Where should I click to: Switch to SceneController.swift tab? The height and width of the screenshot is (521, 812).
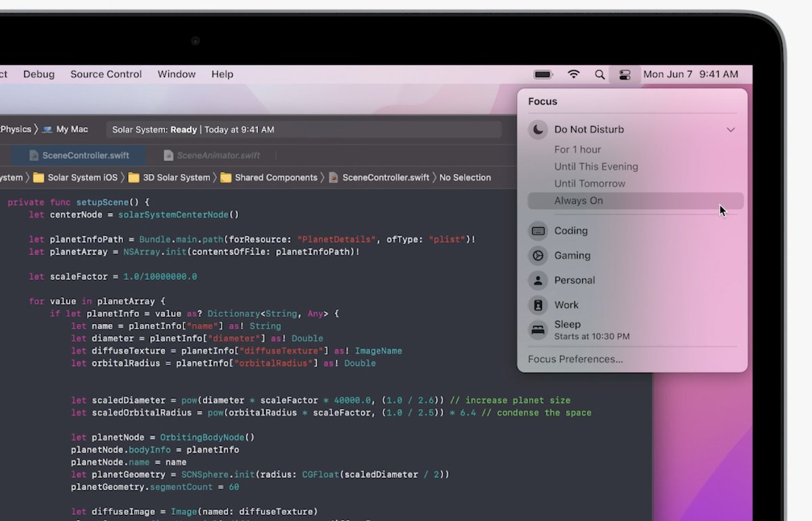point(78,155)
